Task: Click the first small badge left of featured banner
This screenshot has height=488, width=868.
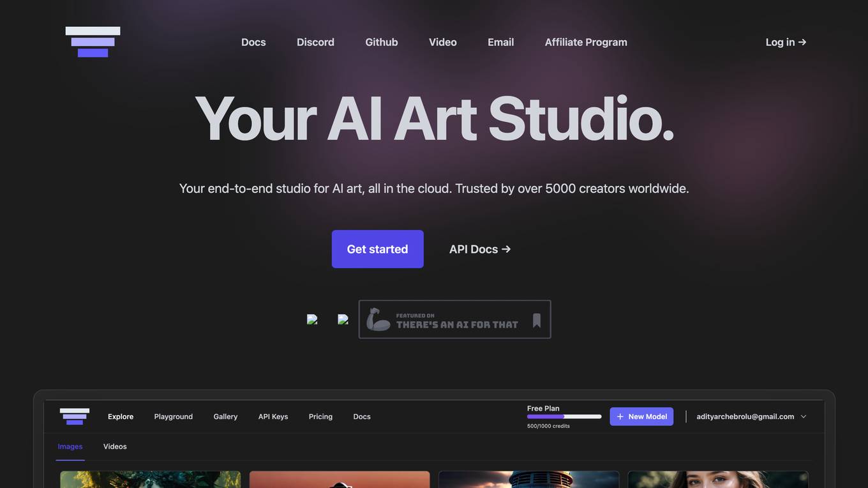Action: click(312, 319)
